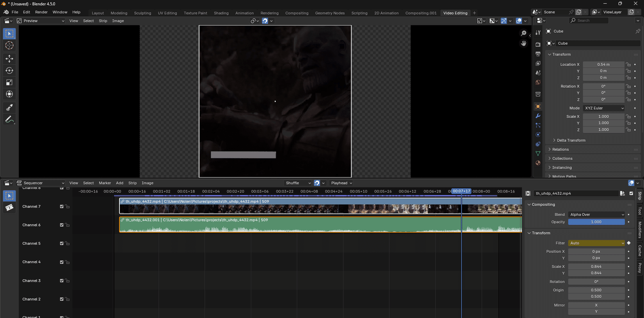Click the strip Rotation 0° field
This screenshot has height=318, width=644.
[596, 282]
